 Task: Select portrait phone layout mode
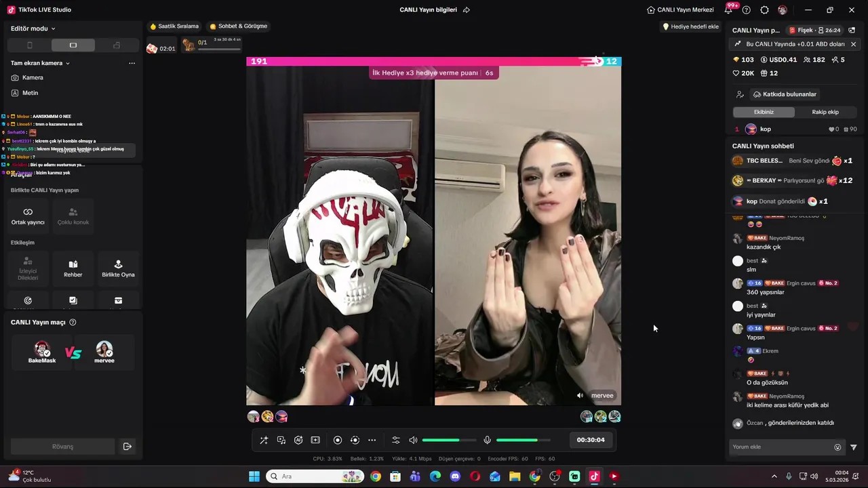click(29, 45)
